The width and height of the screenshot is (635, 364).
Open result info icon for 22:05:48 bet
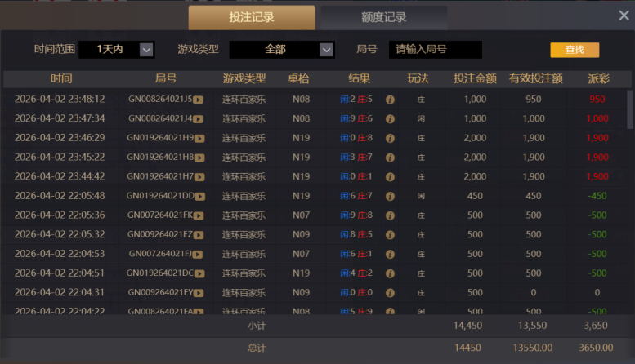pos(390,196)
